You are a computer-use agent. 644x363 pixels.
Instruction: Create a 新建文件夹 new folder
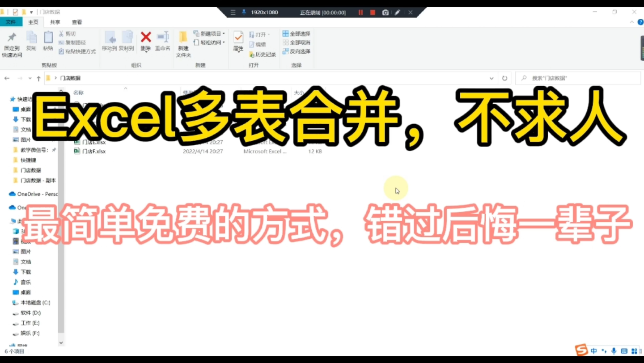(183, 45)
